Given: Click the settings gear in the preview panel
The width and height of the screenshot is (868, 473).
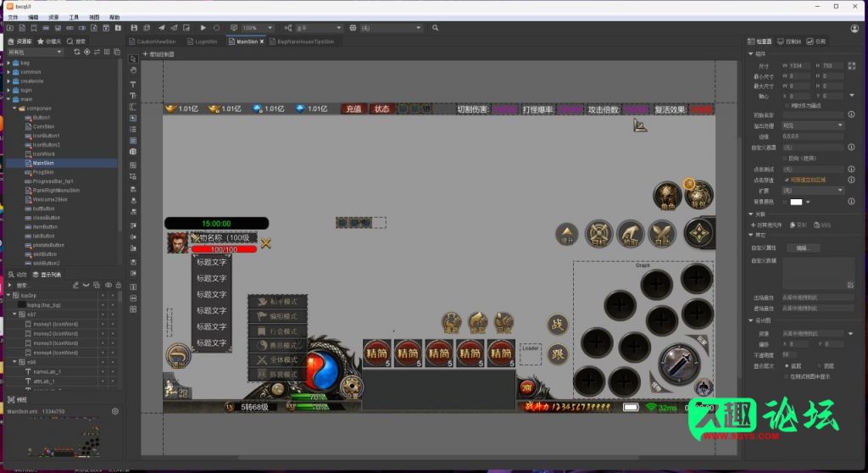Looking at the screenshot, I should tap(115, 411).
